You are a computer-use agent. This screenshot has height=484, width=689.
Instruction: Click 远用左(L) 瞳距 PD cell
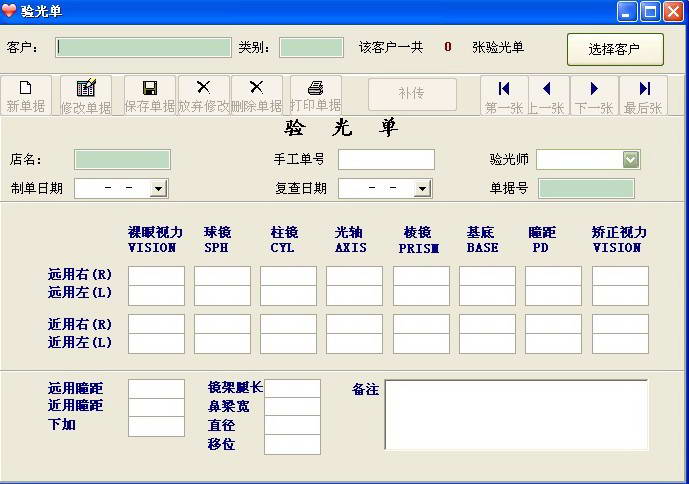click(x=553, y=295)
